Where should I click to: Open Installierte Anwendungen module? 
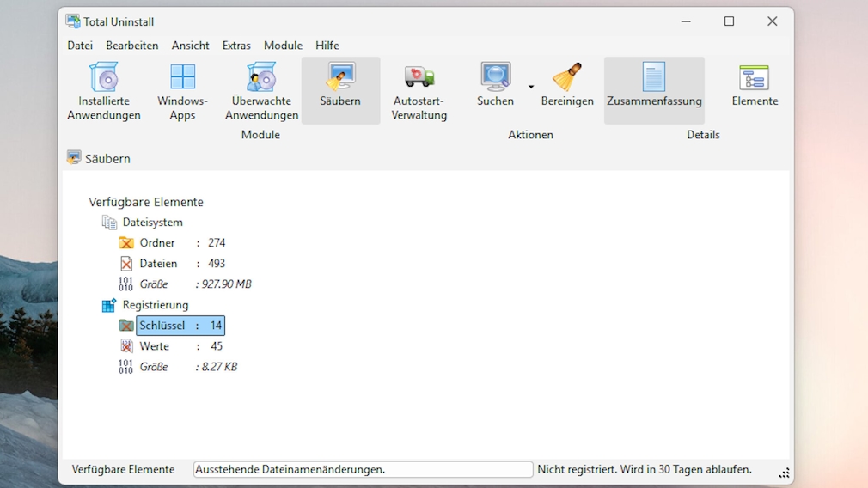click(x=104, y=91)
